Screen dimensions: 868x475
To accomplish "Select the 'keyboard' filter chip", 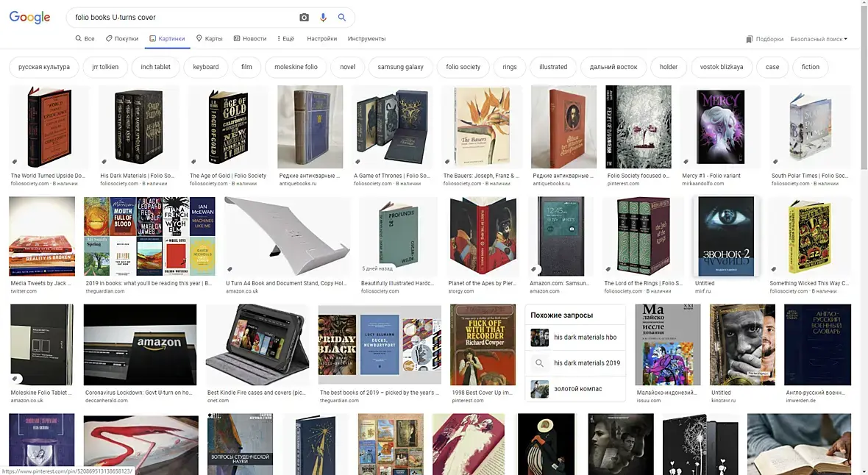I will pos(206,67).
